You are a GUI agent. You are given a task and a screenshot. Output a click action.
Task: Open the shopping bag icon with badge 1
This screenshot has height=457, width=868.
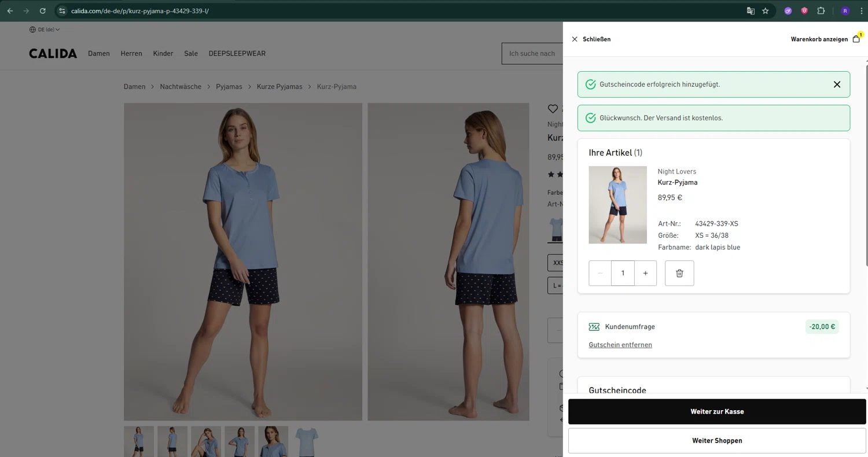point(856,39)
